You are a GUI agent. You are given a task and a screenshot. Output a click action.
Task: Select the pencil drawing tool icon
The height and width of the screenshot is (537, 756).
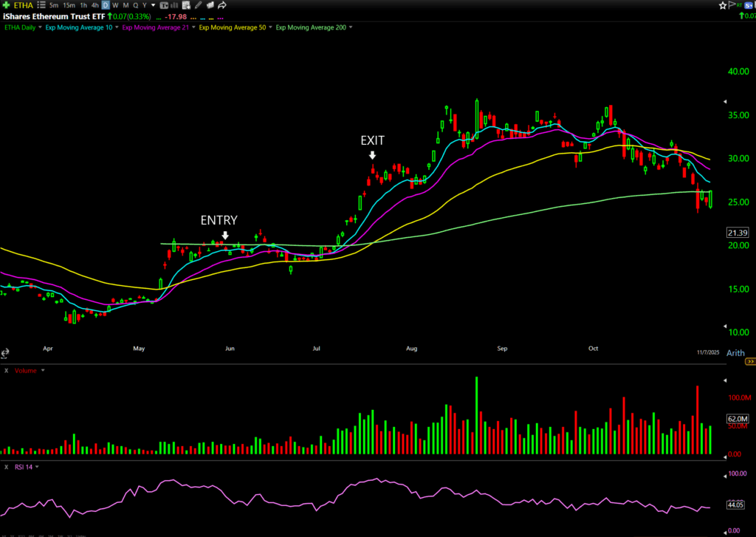[x=199, y=5]
